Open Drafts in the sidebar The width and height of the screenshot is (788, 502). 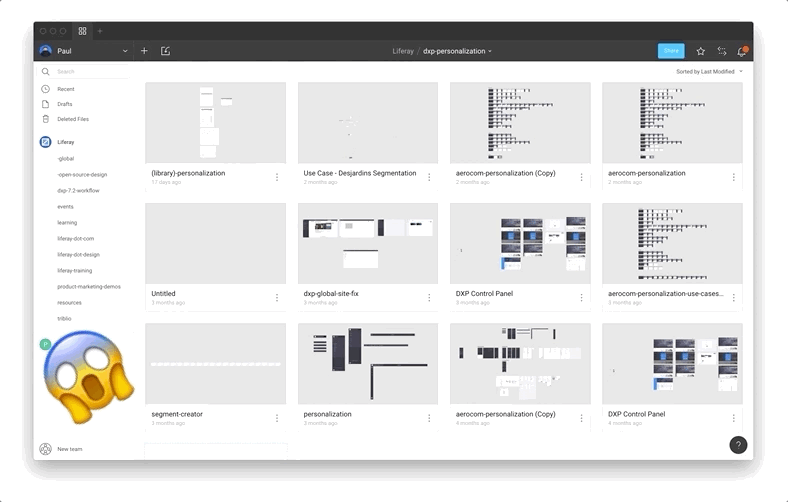click(65, 104)
